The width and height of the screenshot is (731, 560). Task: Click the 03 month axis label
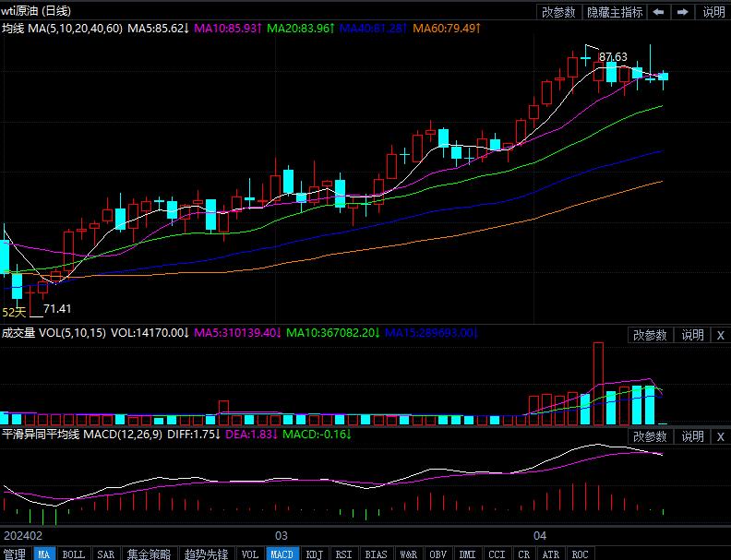[x=282, y=536]
